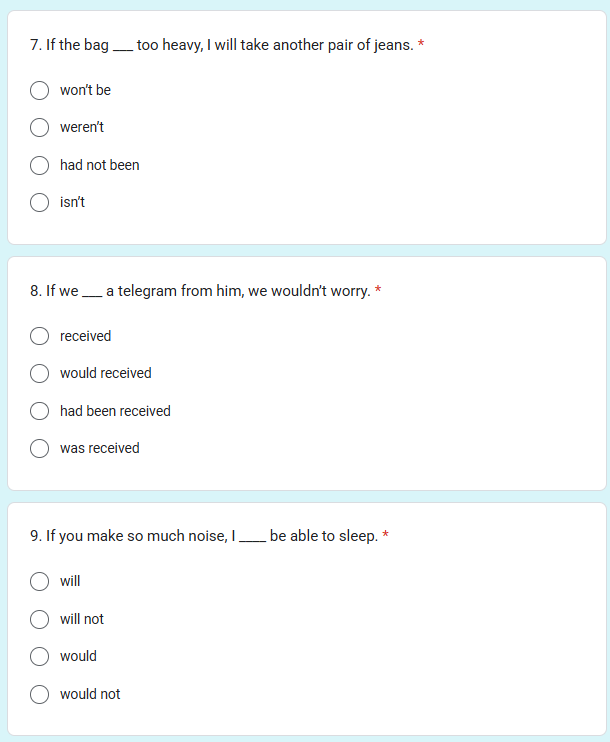
Task: Click the "would received" label text
Action: pyautogui.click(x=106, y=373)
